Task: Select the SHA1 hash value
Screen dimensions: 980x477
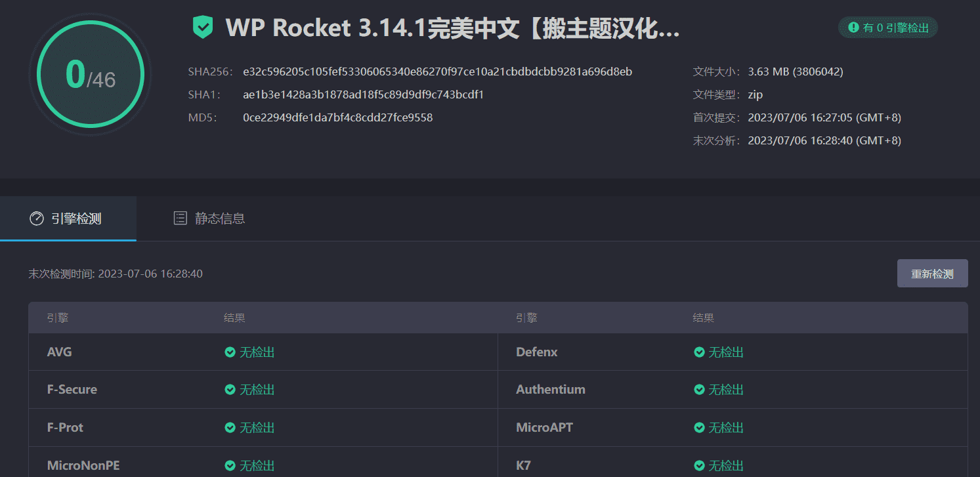Action: [x=364, y=94]
